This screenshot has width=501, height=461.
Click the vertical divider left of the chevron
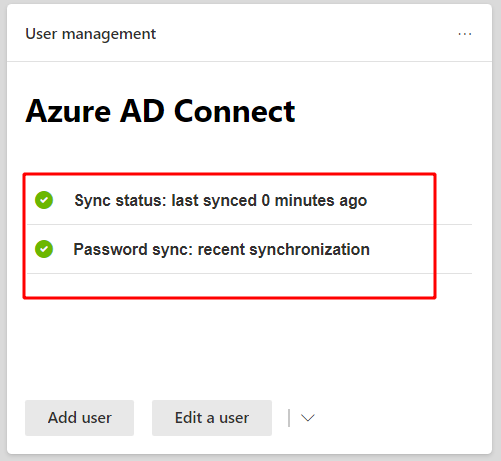point(289,418)
